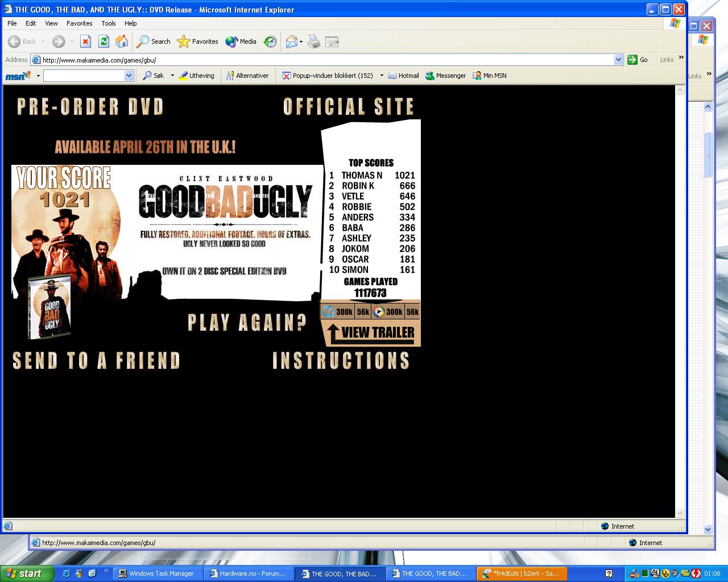The width and height of the screenshot is (728, 582).
Task: Click the Back navigation button
Action: pyautogui.click(x=22, y=41)
